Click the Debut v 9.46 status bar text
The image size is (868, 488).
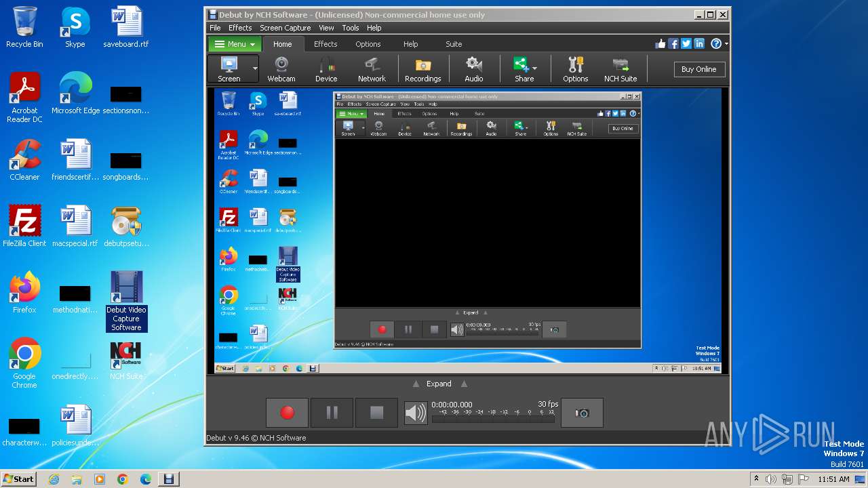pyautogui.click(x=256, y=438)
